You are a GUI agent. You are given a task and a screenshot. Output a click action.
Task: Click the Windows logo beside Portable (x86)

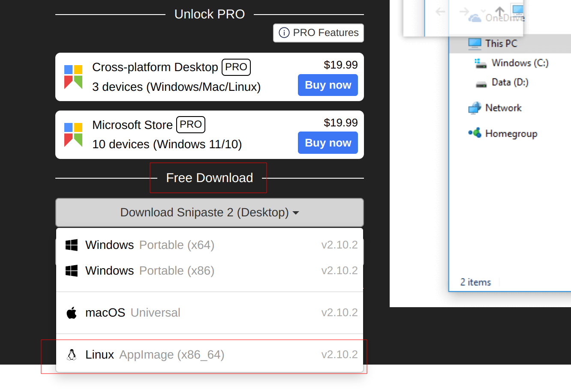click(72, 271)
